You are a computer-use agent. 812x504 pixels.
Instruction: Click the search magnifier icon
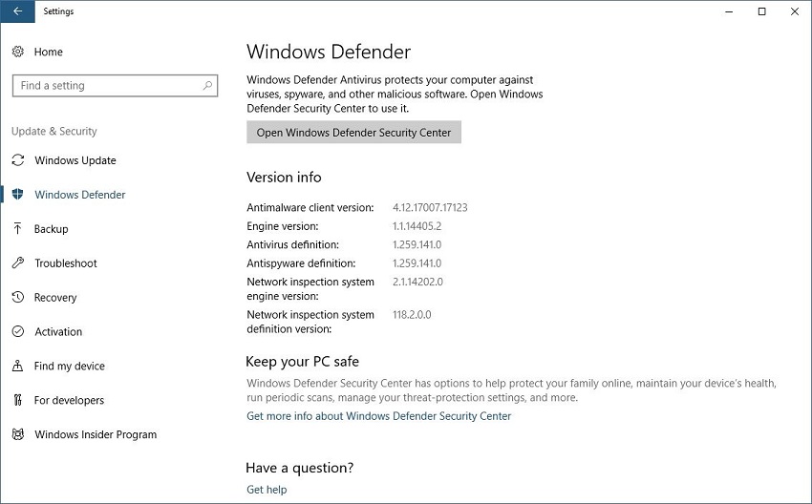coord(207,86)
